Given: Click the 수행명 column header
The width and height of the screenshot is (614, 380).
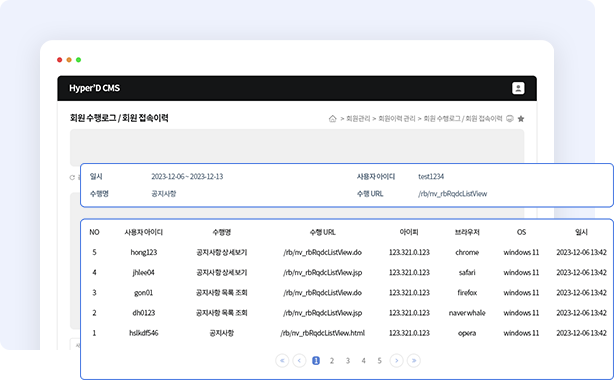Looking at the screenshot, I should [222, 232].
